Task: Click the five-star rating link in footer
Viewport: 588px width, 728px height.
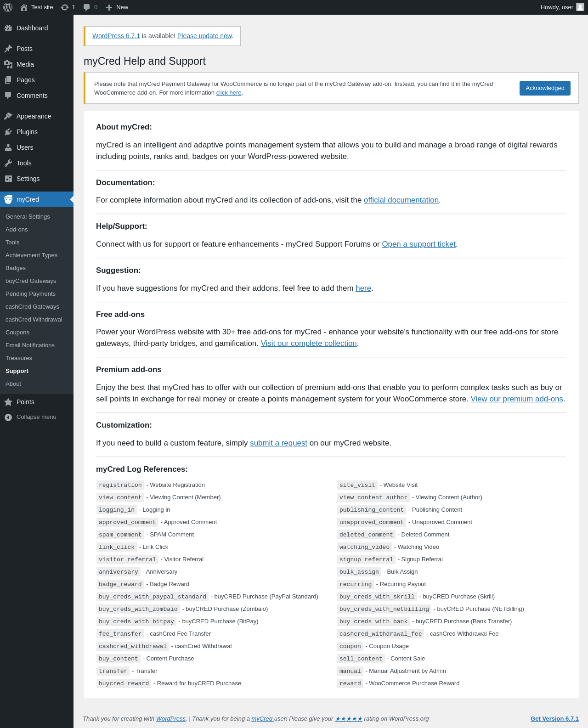Action: (349, 719)
